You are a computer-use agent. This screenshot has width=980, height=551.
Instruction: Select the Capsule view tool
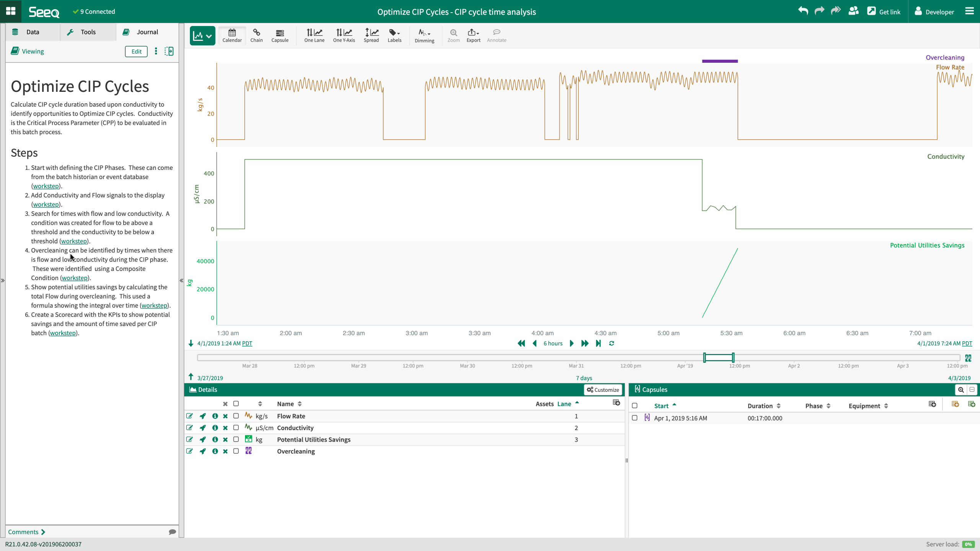point(280,36)
